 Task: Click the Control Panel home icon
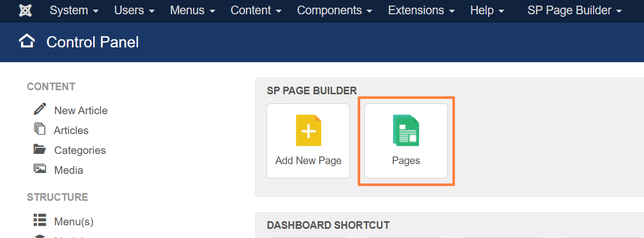tap(27, 41)
